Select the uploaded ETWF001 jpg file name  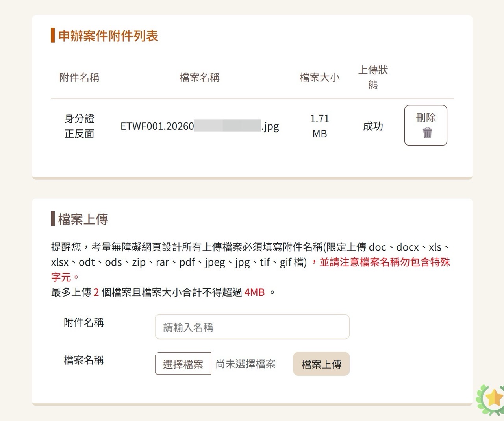point(199,126)
